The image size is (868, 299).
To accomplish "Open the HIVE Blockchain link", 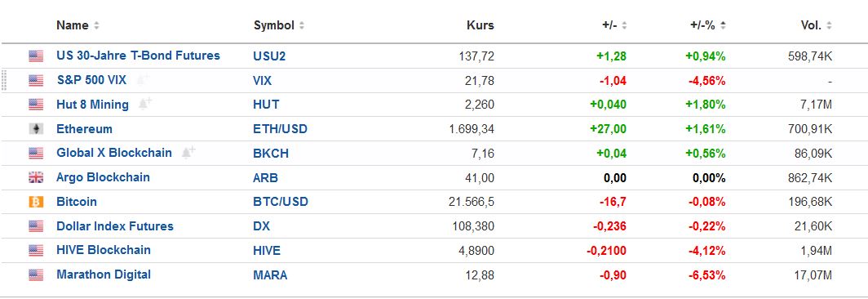I will pos(104,250).
